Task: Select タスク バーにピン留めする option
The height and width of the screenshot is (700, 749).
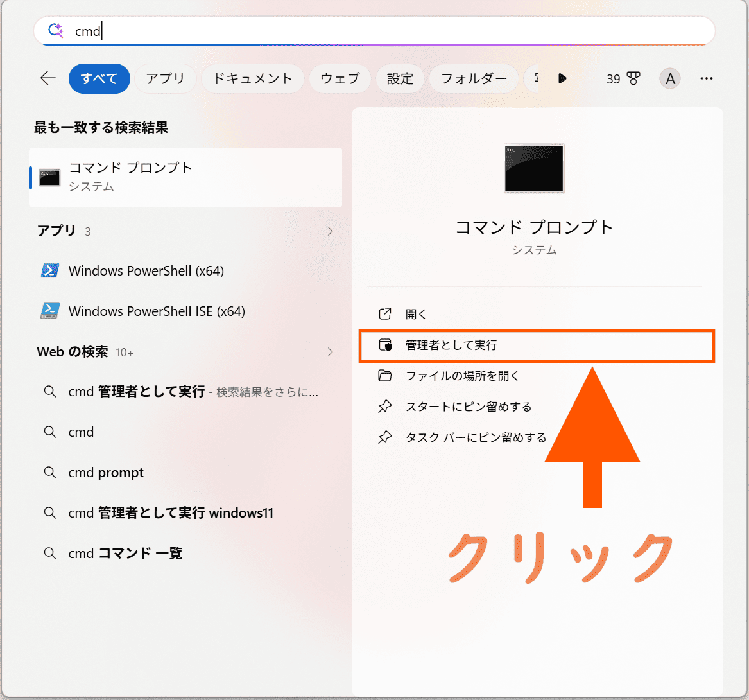Action: (x=476, y=438)
